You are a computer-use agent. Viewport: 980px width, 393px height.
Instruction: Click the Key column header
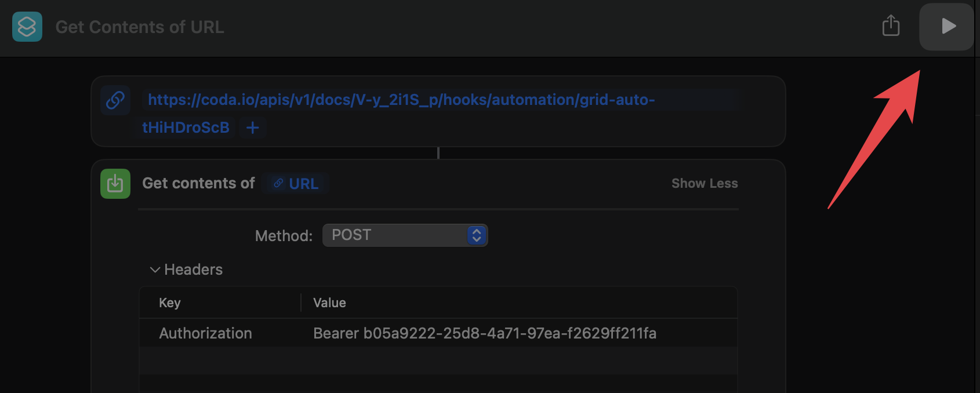(170, 303)
